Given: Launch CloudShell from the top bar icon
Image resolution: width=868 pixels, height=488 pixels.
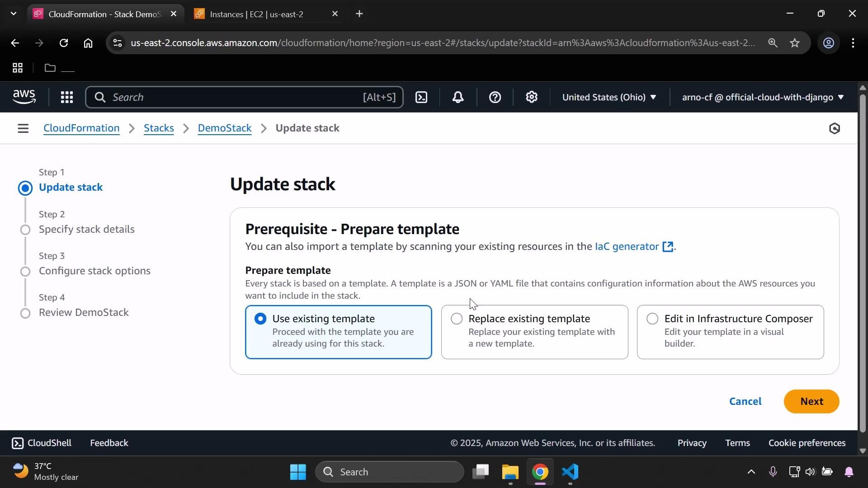Looking at the screenshot, I should coord(421,97).
